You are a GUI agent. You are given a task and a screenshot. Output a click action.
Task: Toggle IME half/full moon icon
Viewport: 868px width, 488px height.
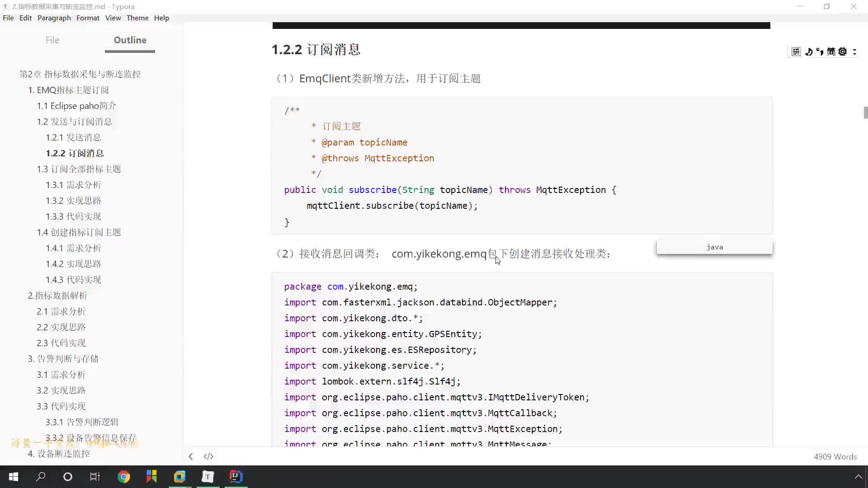tap(809, 52)
